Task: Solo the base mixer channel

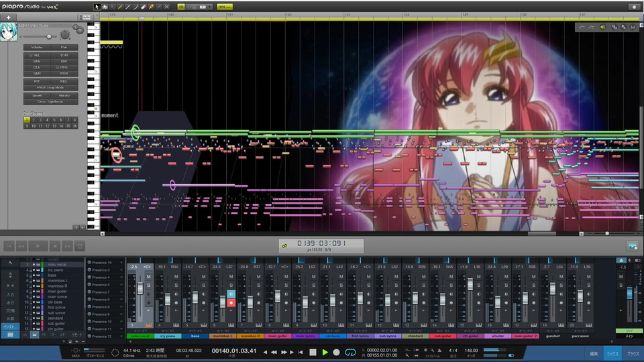Action: (204, 286)
